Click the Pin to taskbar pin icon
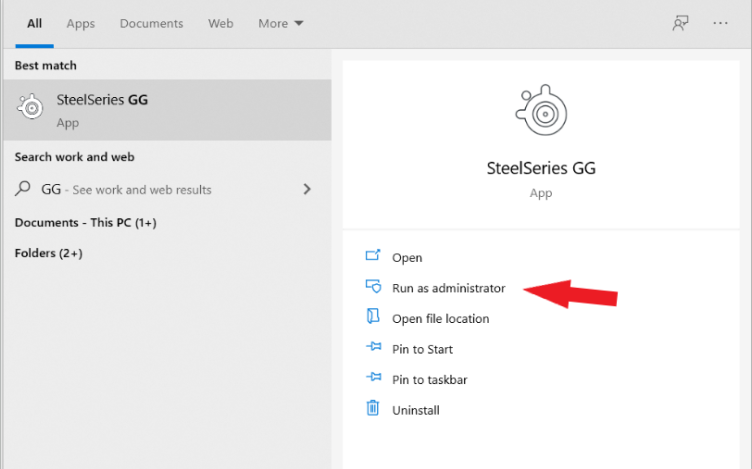 pyautogui.click(x=373, y=379)
